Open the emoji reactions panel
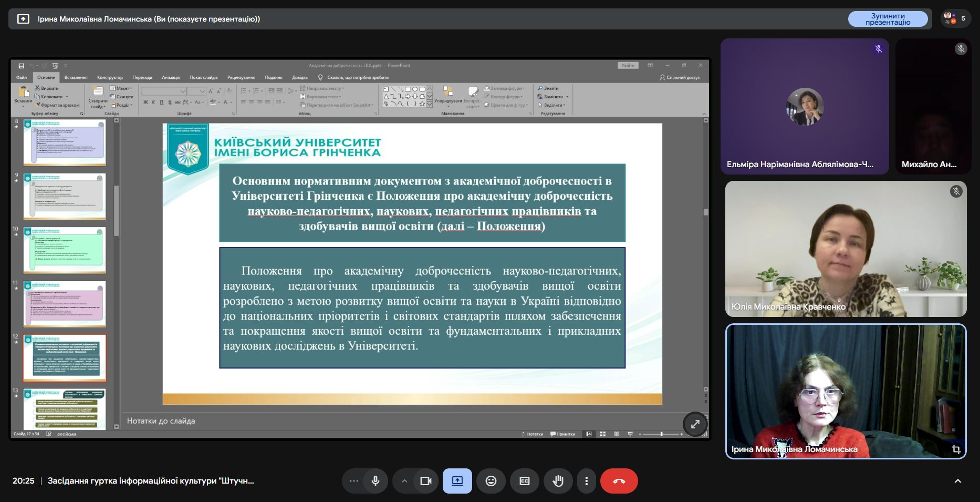The height and width of the screenshot is (502, 980). 491,481
